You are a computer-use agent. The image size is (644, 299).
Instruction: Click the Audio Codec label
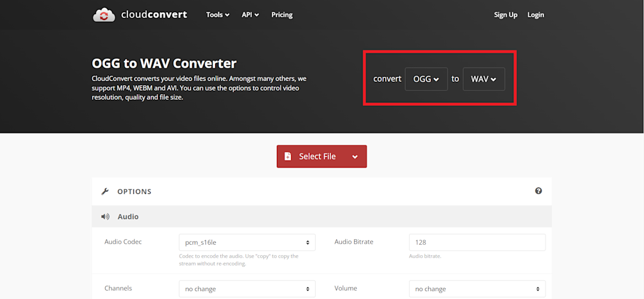point(123,242)
